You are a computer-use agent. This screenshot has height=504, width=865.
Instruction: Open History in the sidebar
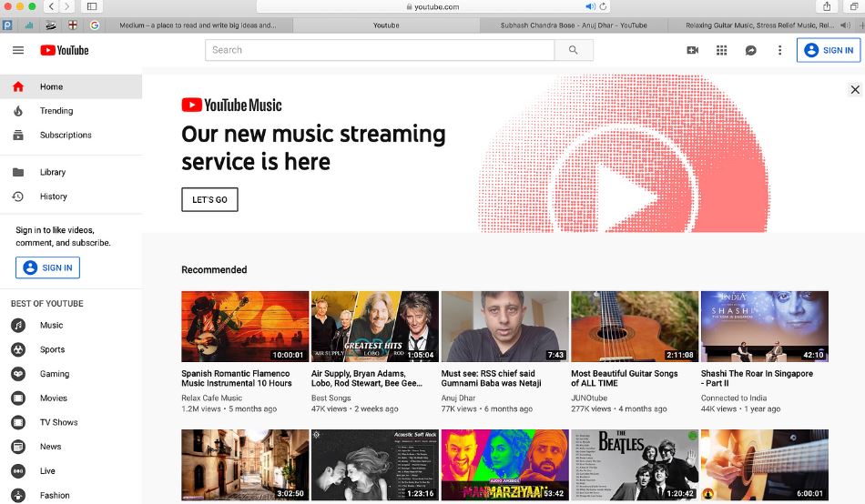coord(71,197)
